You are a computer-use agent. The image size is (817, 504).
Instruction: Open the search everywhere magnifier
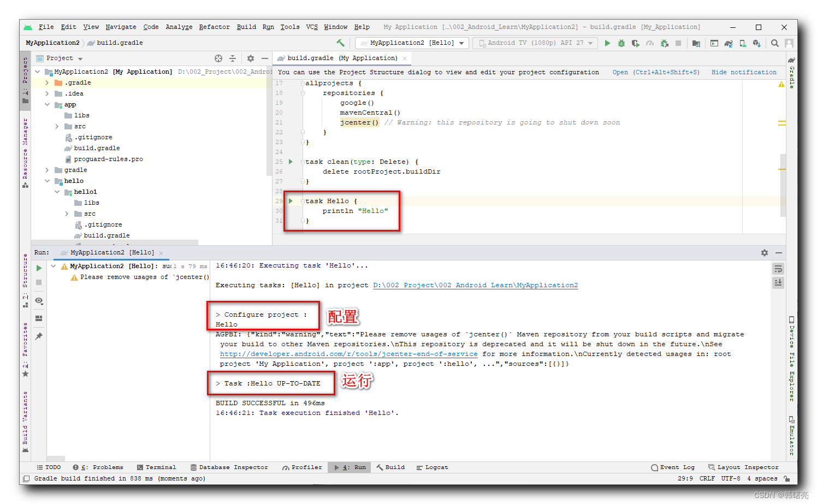coord(774,43)
